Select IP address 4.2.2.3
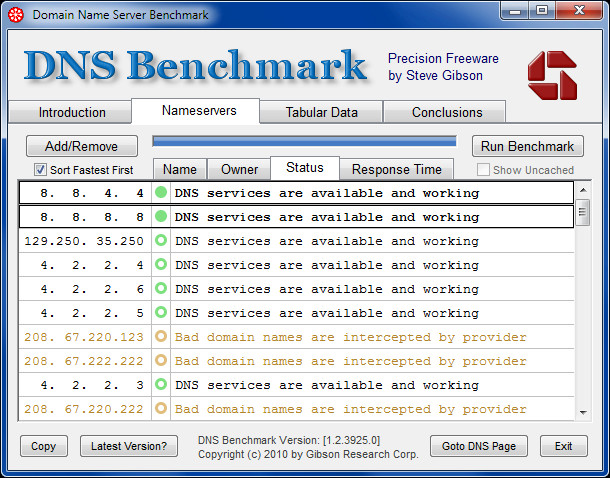This screenshot has height=478, width=610. [x=92, y=385]
